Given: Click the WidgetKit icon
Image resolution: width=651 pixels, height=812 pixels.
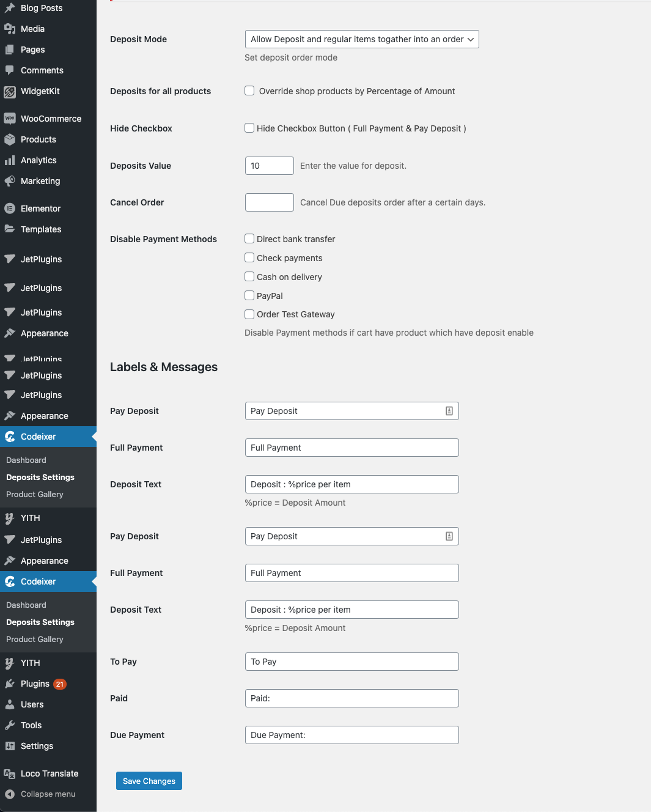Looking at the screenshot, I should pos(10,92).
